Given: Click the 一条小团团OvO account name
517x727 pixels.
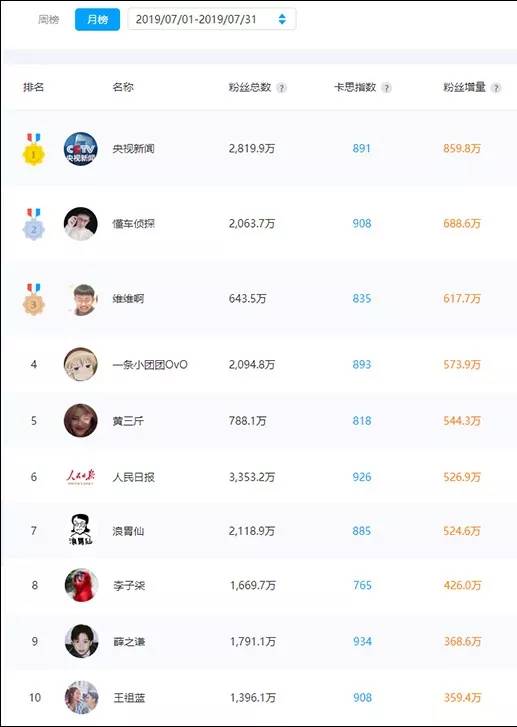Looking at the screenshot, I should coord(150,365).
